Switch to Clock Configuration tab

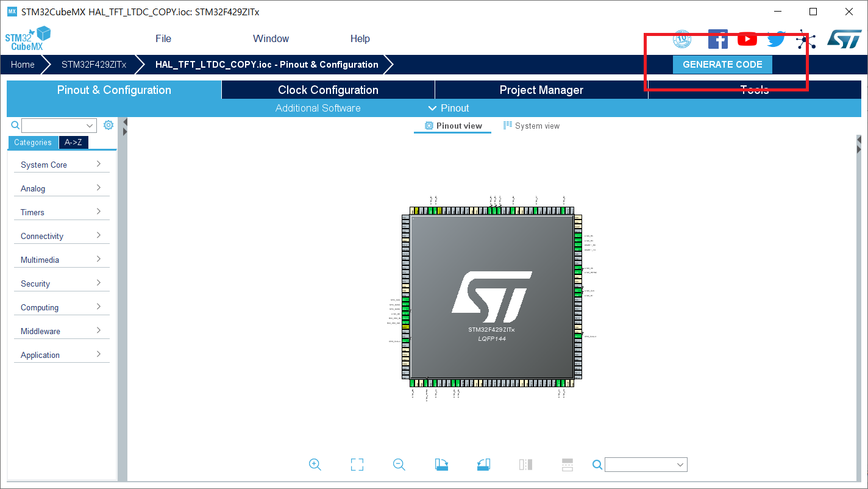(328, 90)
